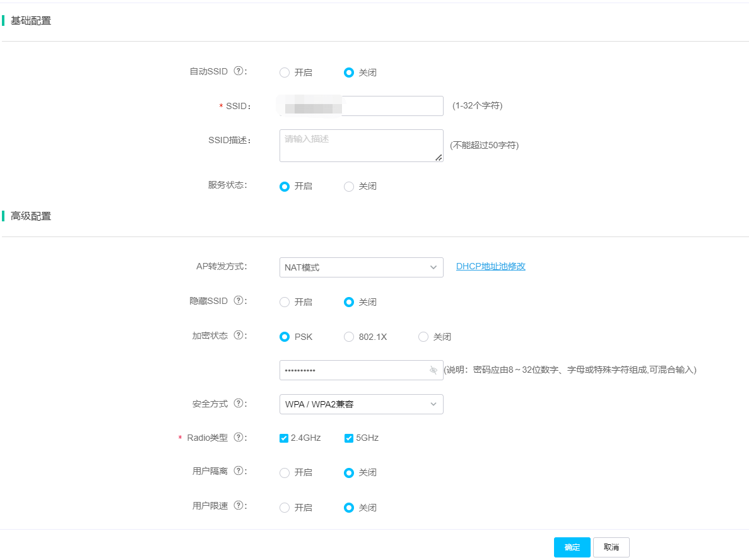Click the help icon beside 自动SSID
Viewport: 749px width, 560px height.
click(x=239, y=71)
